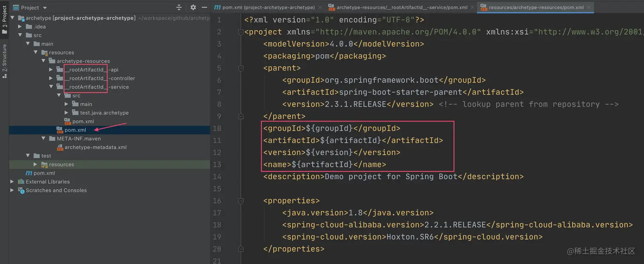This screenshot has height=264, width=644.
Task: Click archetype-metadata.xml file icon
Action: click(60, 147)
